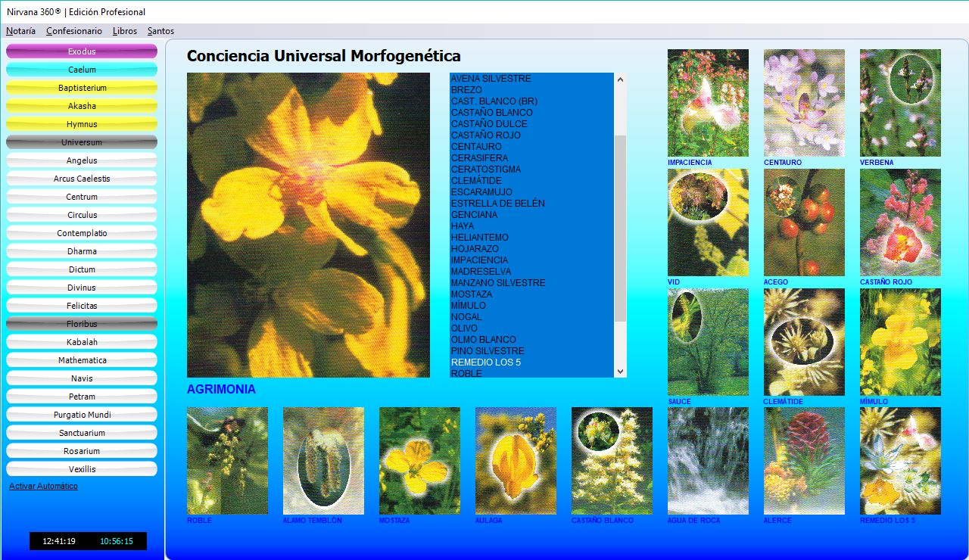969x560 pixels.
Task: Open the Akasha section
Action: click(82, 106)
